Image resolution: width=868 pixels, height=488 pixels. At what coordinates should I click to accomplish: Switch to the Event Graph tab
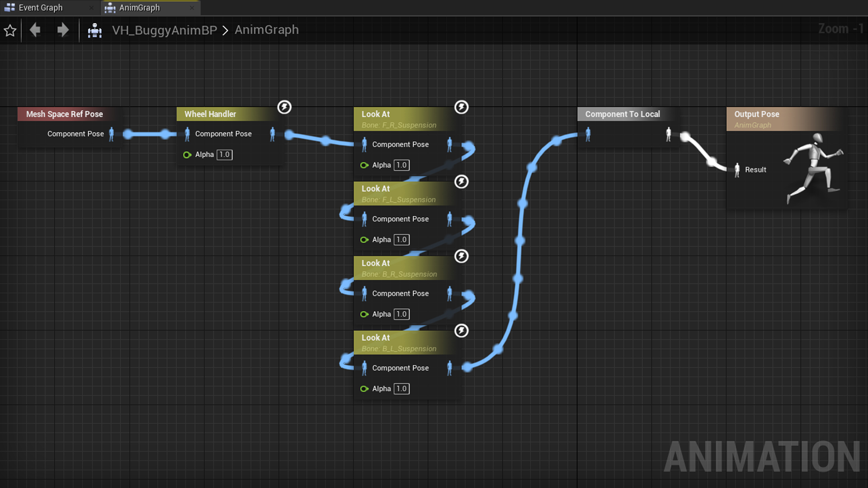point(41,8)
